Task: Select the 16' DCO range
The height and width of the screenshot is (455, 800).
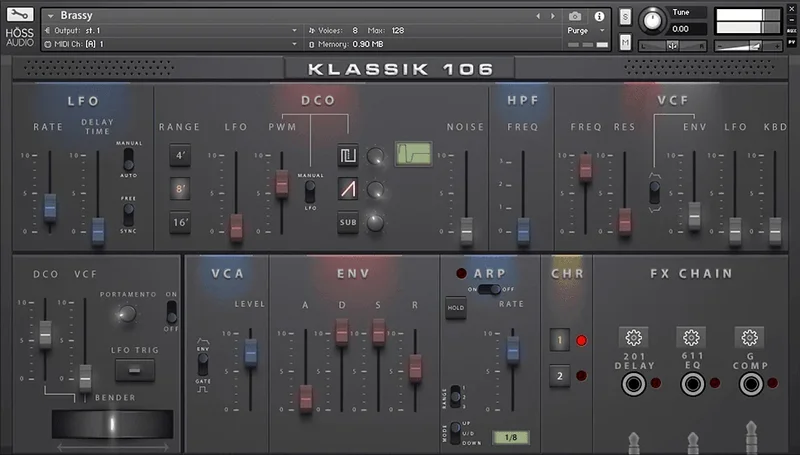Action: point(180,222)
